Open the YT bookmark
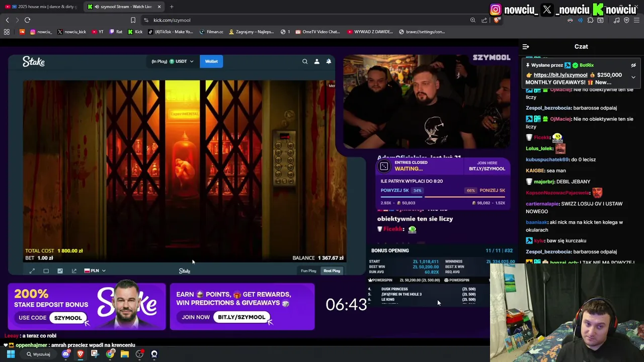Image resolution: width=644 pixels, height=362 pixels. tap(97, 32)
